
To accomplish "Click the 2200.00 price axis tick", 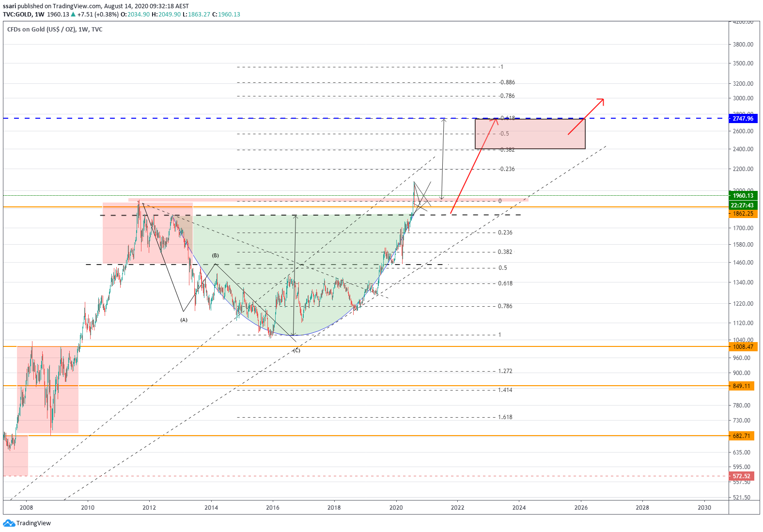I will [743, 169].
